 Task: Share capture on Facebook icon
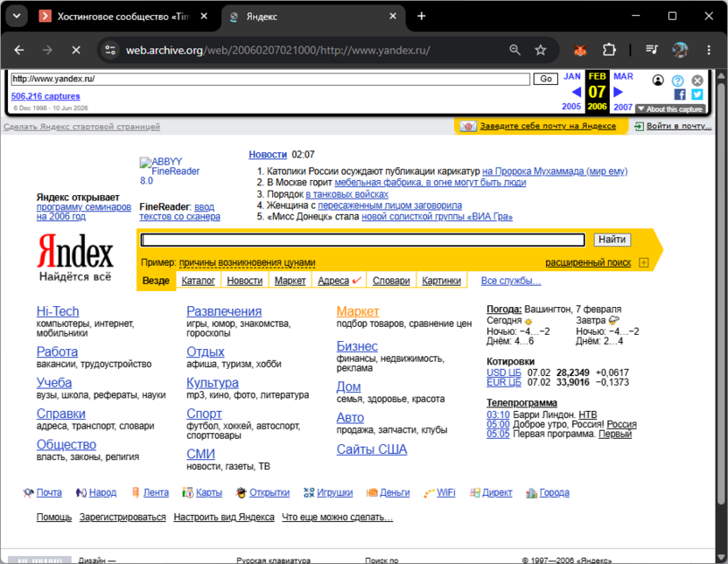point(680,94)
